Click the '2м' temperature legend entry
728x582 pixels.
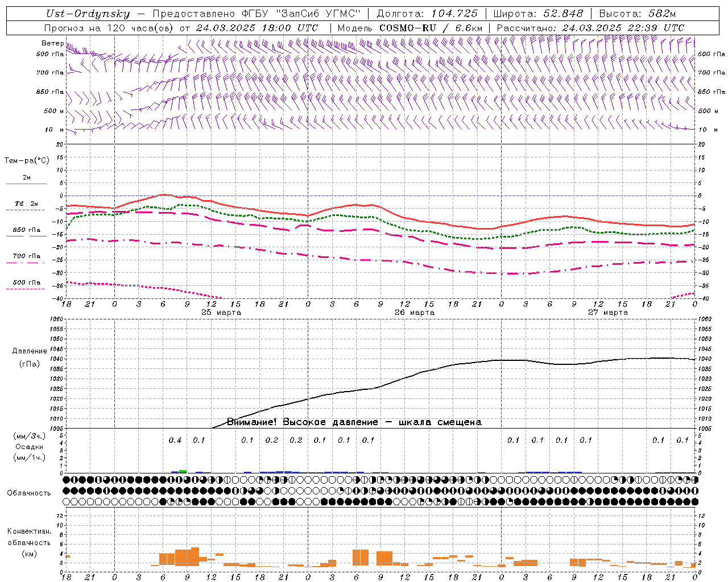(27, 178)
